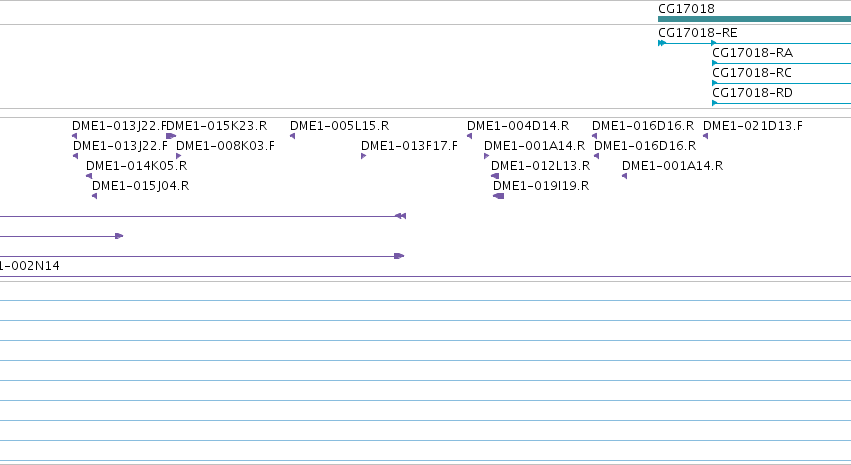Click arrow glyph under DME1-015J04.R

94,196
